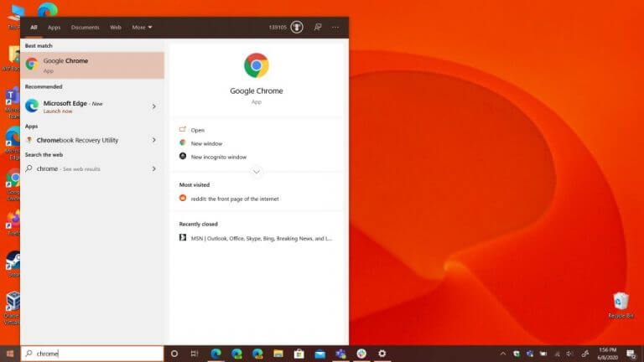
Task: Reopen the recently closed MSN page
Action: (x=262, y=238)
